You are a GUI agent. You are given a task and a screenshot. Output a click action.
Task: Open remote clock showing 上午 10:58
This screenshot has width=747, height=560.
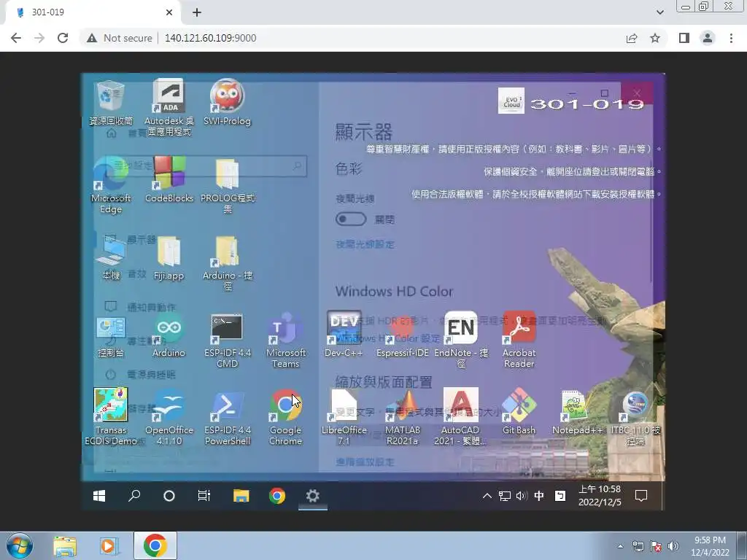pyautogui.click(x=600, y=496)
